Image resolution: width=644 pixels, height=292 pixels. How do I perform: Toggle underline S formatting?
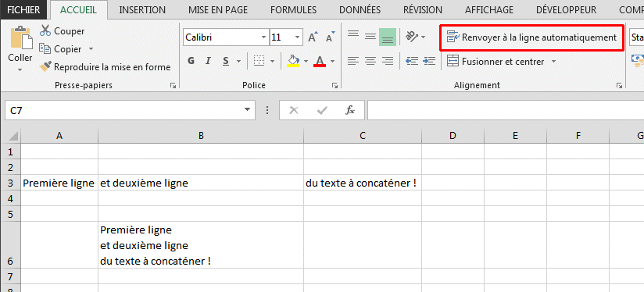(226, 62)
